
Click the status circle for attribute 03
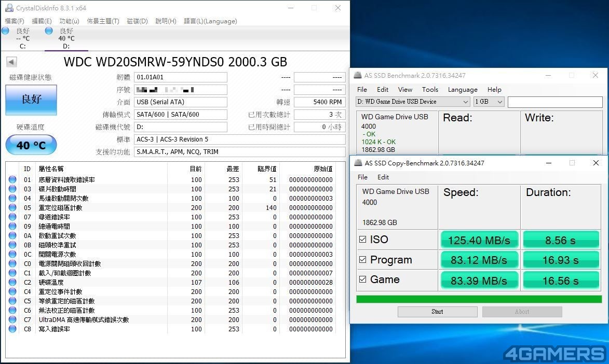click(12, 189)
